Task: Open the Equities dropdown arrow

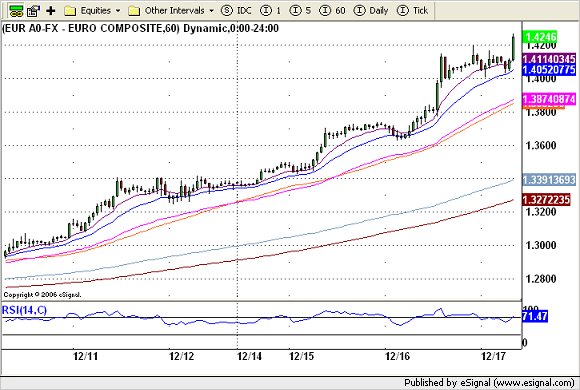Action: (x=118, y=11)
